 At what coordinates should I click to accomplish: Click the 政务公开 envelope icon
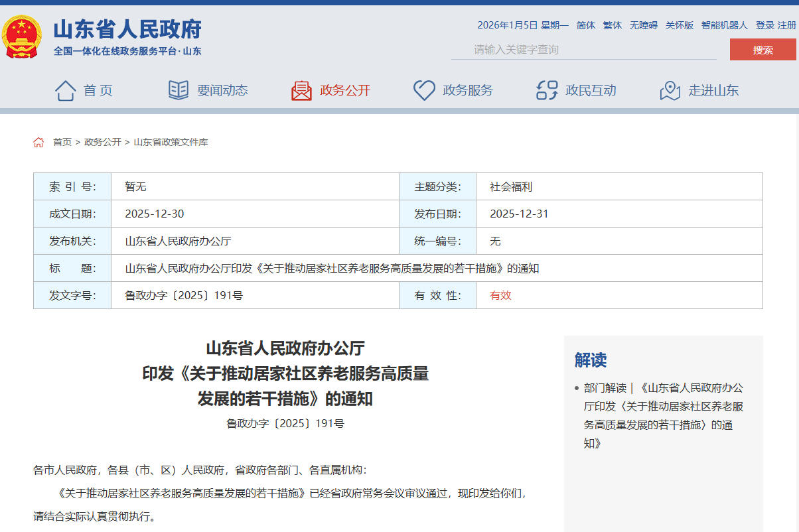pyautogui.click(x=301, y=90)
